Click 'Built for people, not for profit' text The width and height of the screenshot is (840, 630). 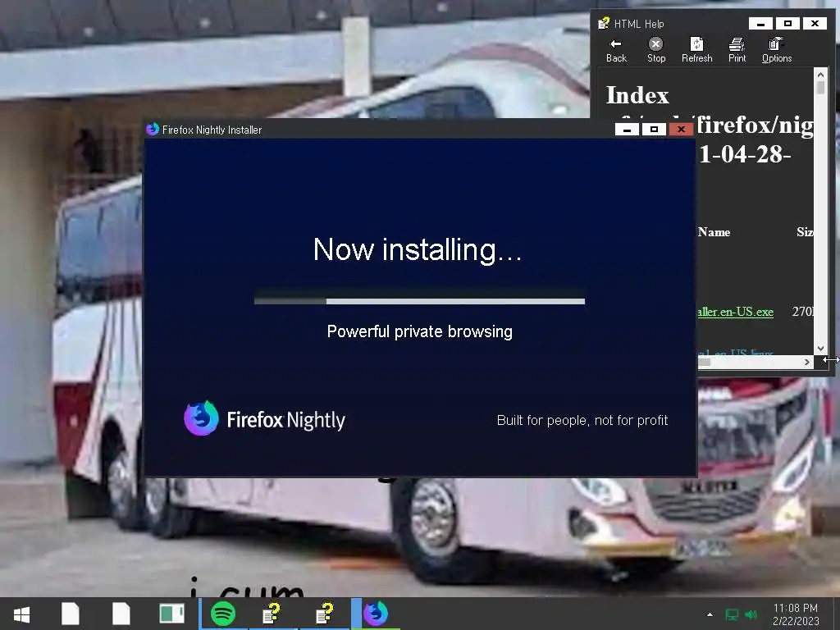click(x=582, y=421)
